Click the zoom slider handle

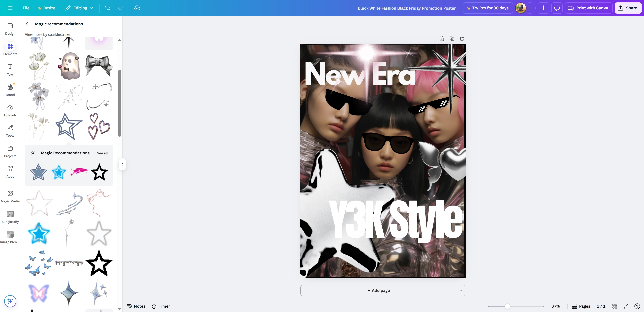pos(507,306)
